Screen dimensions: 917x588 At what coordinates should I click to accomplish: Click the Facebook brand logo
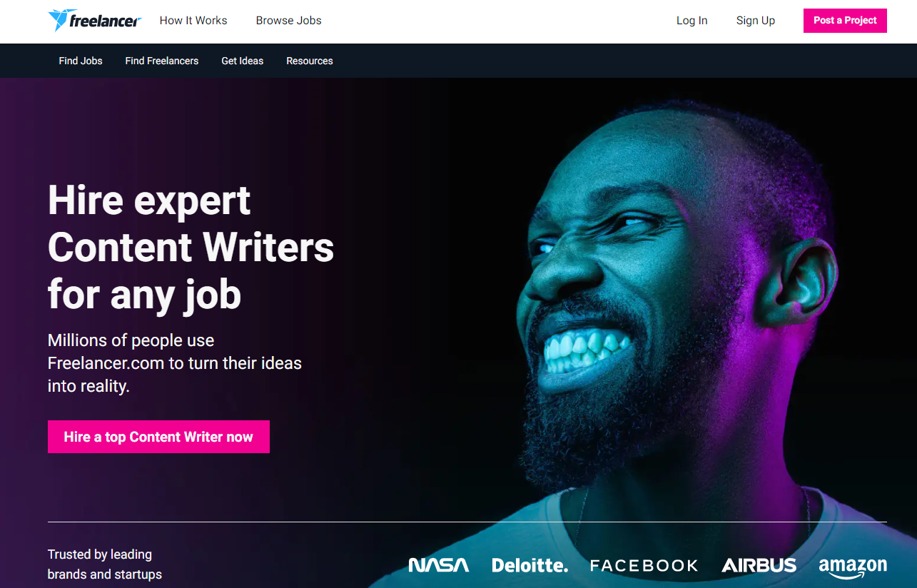point(644,566)
